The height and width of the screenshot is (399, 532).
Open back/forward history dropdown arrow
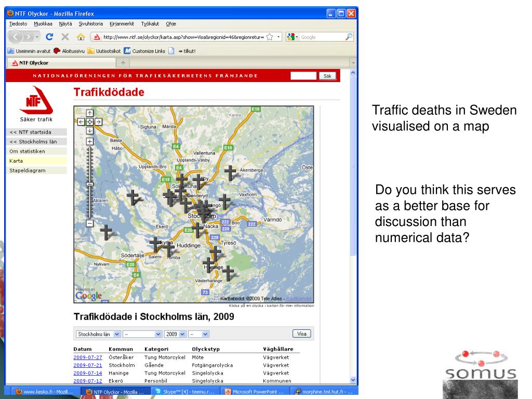(x=37, y=37)
